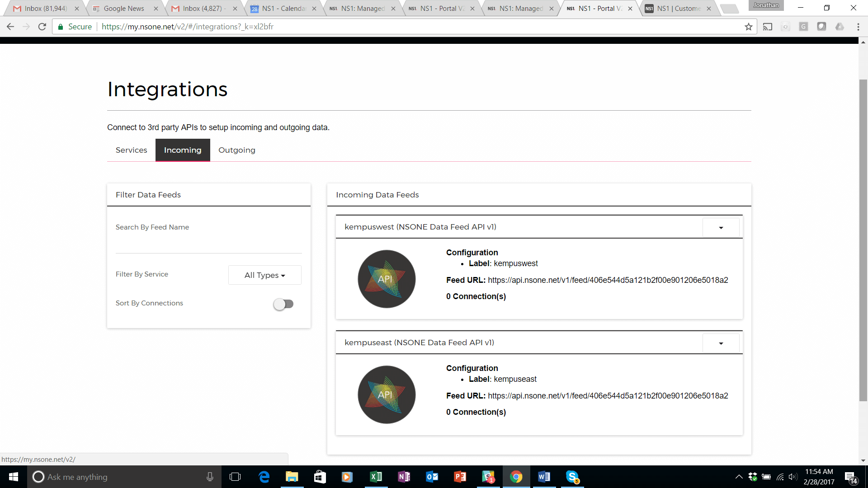This screenshot has width=868, height=488.
Task: Switch to the Outgoing tab
Action: click(x=236, y=150)
